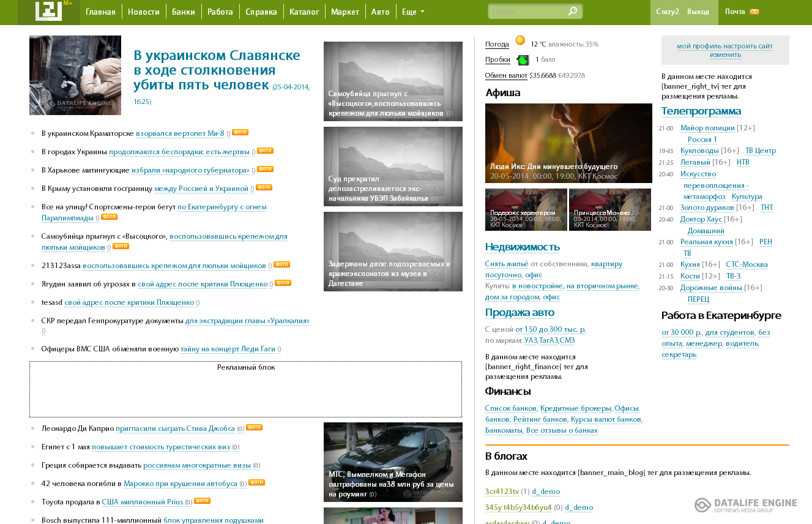Expand the Еще dropdown menu
The image size is (812, 524).
(x=413, y=12)
